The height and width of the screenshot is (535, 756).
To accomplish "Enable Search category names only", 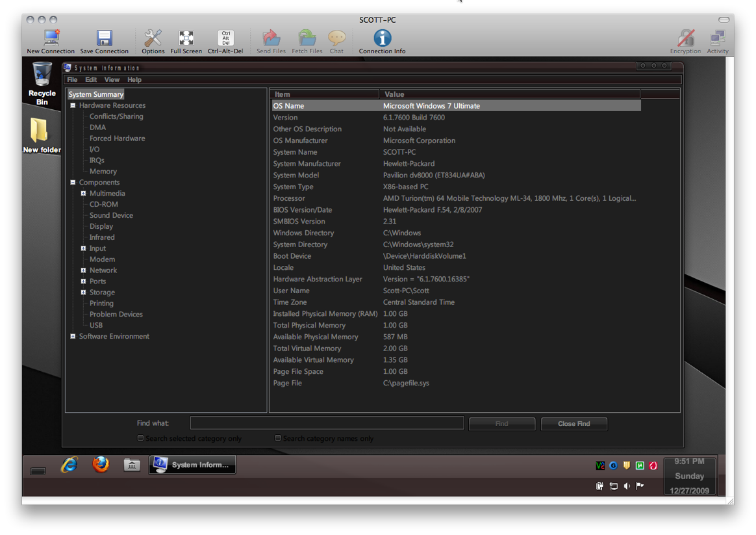I will [278, 437].
